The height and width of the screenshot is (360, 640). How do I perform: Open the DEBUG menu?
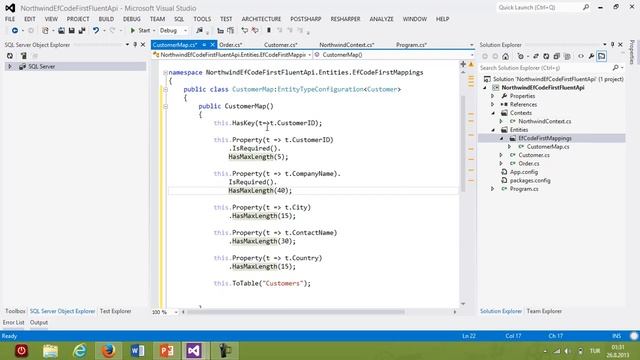click(132, 19)
